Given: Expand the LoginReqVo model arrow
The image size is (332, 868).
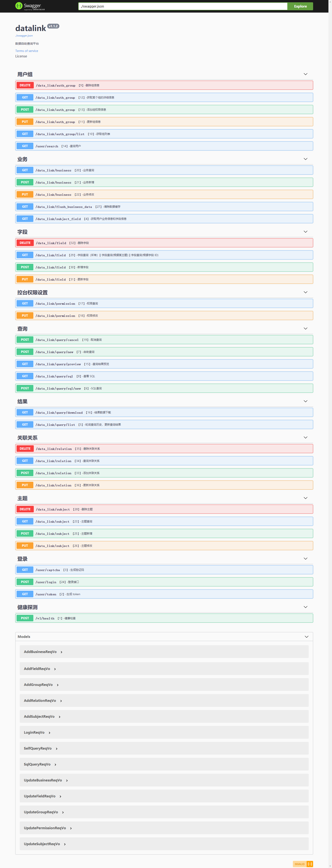Looking at the screenshot, I should (x=49, y=733).
